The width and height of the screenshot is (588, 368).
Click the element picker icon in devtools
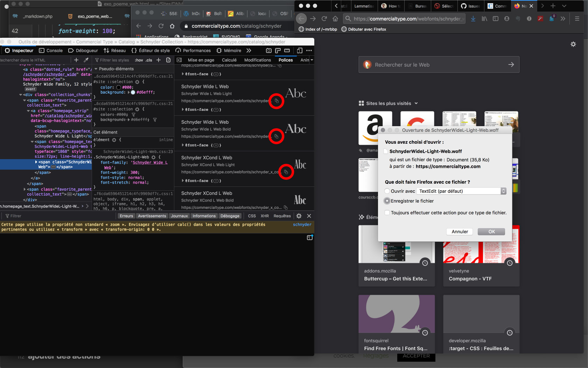point(7,50)
